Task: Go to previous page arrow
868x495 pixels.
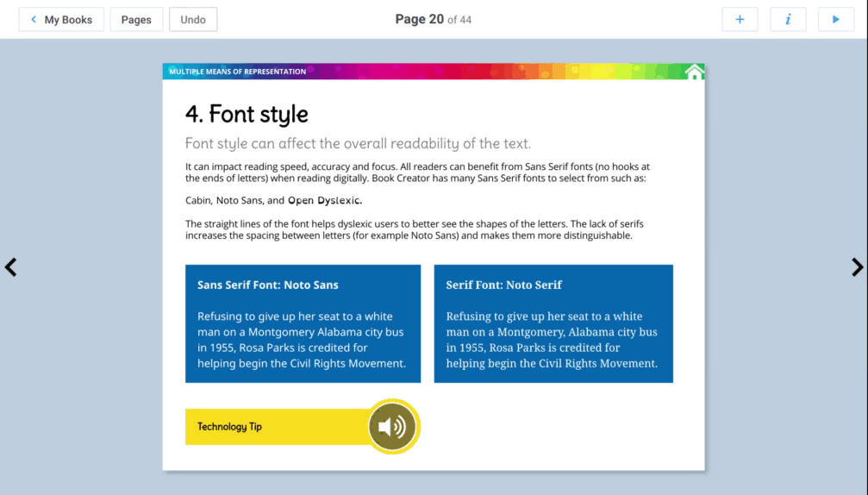Action: click(x=10, y=267)
